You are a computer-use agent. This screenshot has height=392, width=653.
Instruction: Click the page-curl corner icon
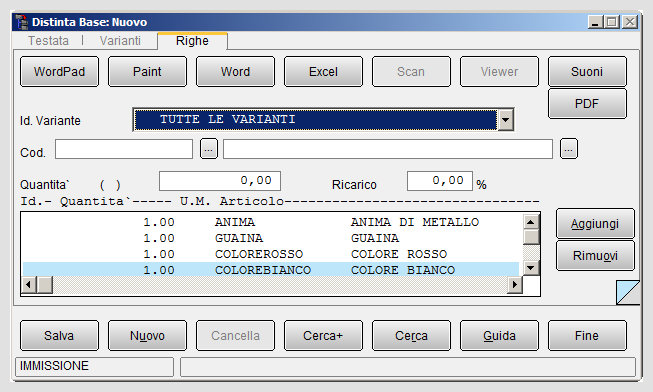(628, 292)
